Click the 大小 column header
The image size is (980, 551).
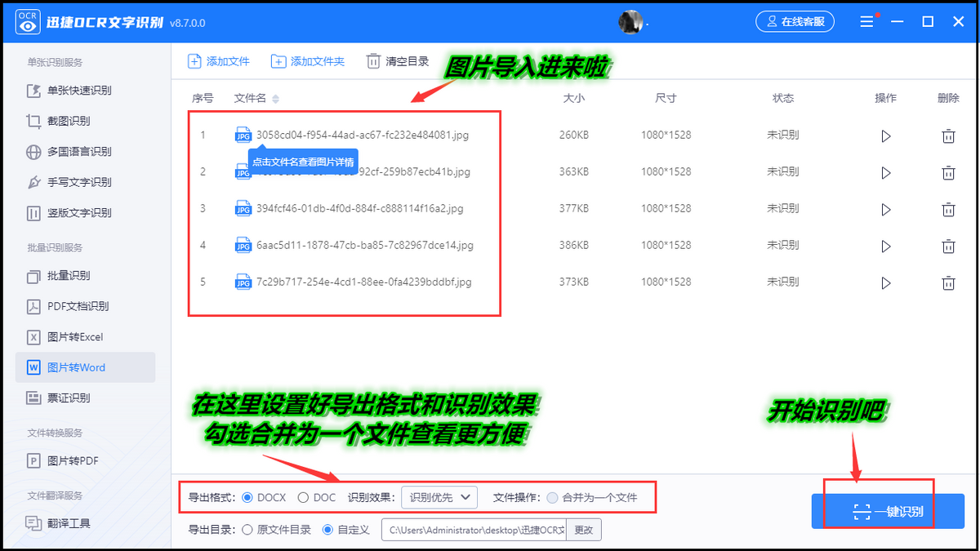tap(574, 98)
